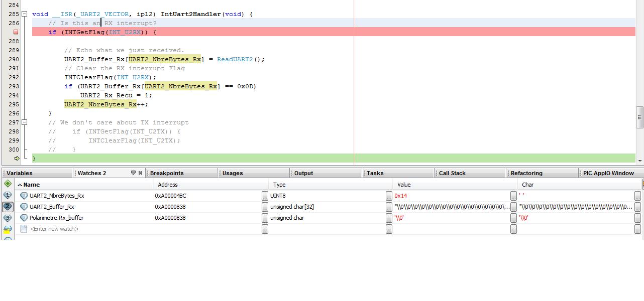The width and height of the screenshot is (644, 301).
Task: Click address 0xA00004BC cell
Action: 170,196
